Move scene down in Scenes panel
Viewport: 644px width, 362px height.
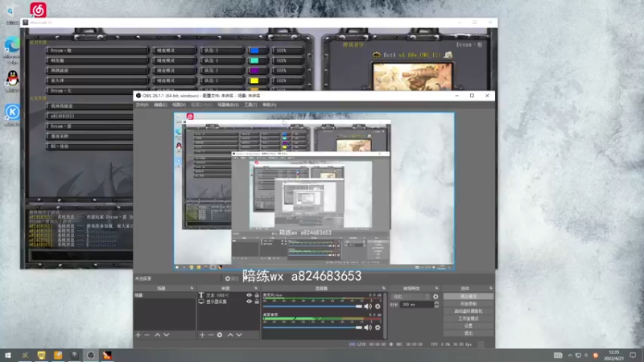167,335
